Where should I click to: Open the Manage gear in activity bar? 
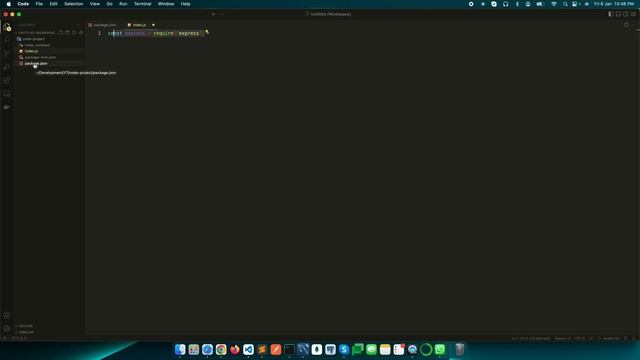pyautogui.click(x=7, y=329)
